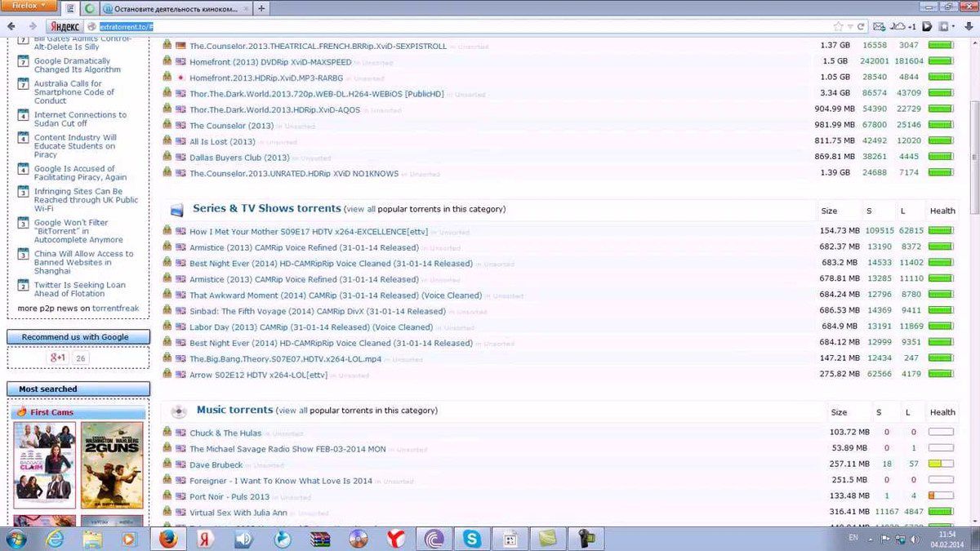
Task: Open news 'Internet Connections to Sudan Cut off'
Action: pyautogui.click(x=80, y=119)
